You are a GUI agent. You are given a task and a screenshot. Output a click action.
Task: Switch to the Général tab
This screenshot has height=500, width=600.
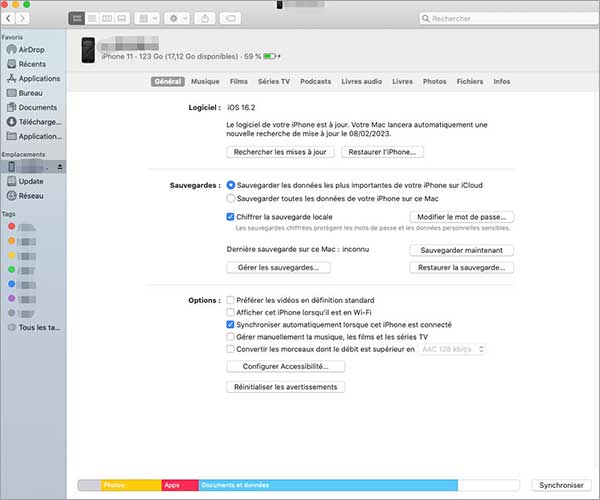pos(168,81)
